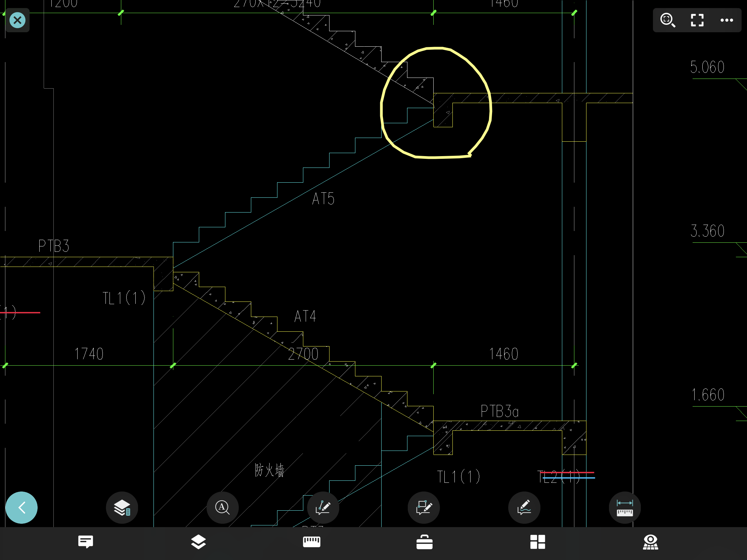Open the layout grid view in bottom bar
Image resolution: width=747 pixels, height=560 pixels.
[538, 542]
